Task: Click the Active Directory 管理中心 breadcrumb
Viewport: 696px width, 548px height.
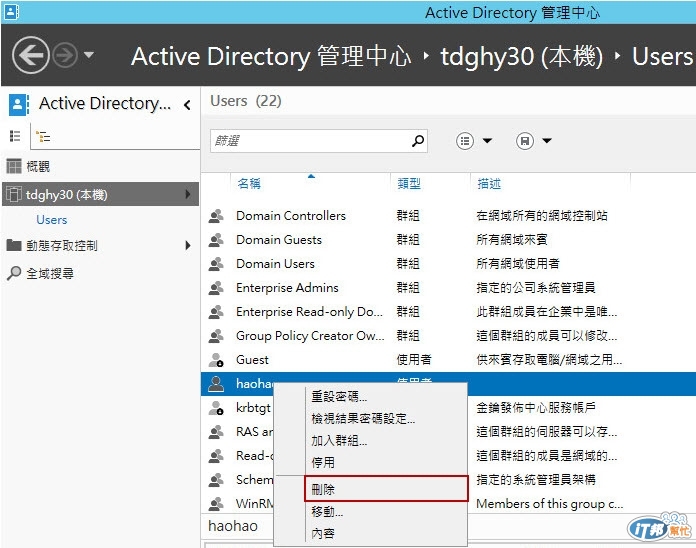Action: [271, 56]
